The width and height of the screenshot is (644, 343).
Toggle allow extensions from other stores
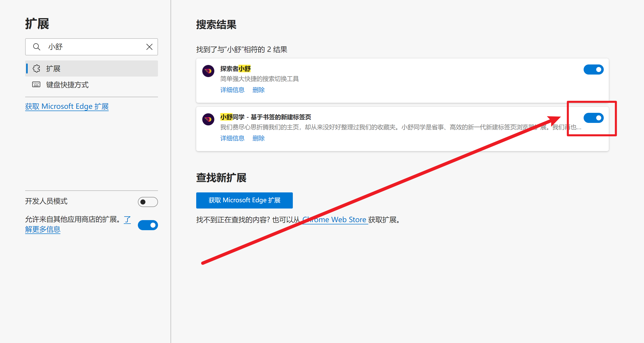click(x=148, y=225)
